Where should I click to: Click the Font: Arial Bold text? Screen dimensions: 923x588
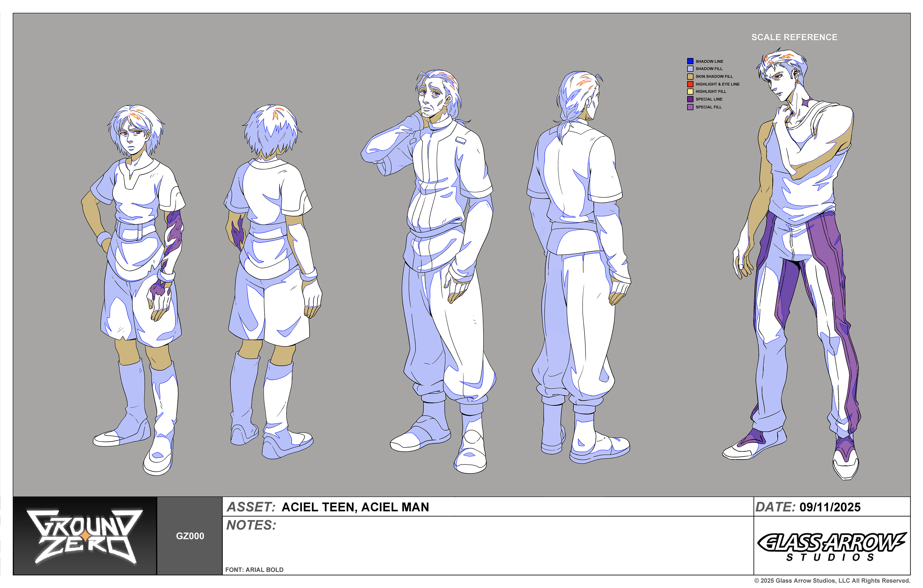coord(254,570)
